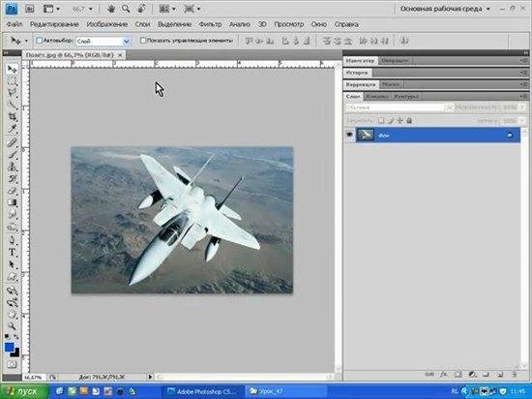
Task: Select the Type tool
Action: pos(12,253)
